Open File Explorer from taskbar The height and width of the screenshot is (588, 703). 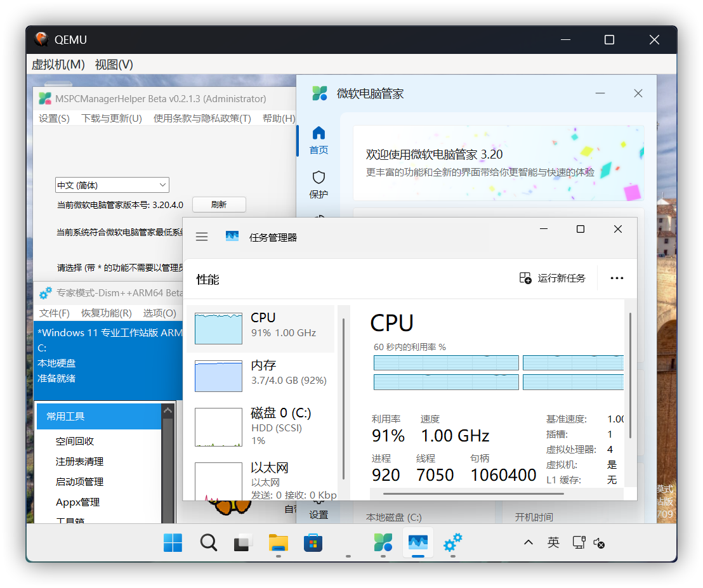click(278, 543)
